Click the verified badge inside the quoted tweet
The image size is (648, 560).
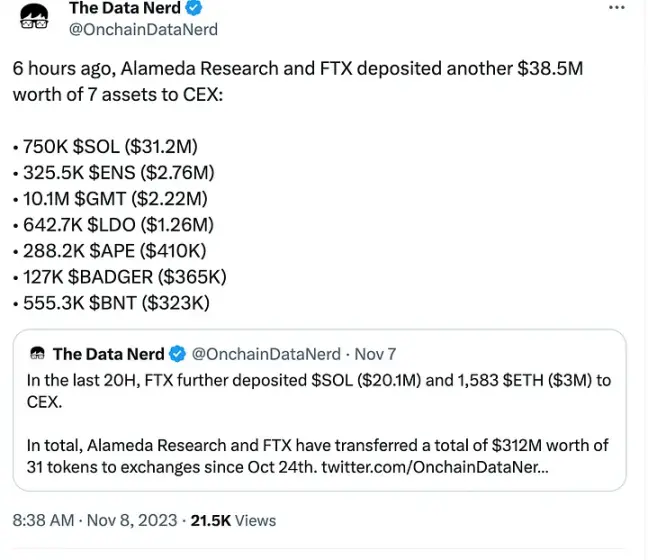coord(177,354)
